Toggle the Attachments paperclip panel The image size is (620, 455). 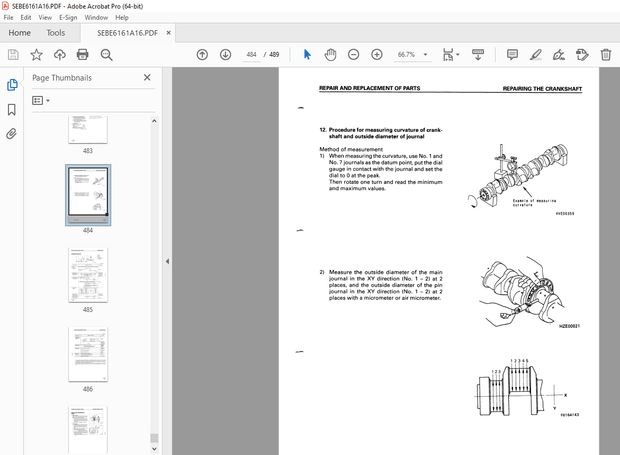(12, 132)
